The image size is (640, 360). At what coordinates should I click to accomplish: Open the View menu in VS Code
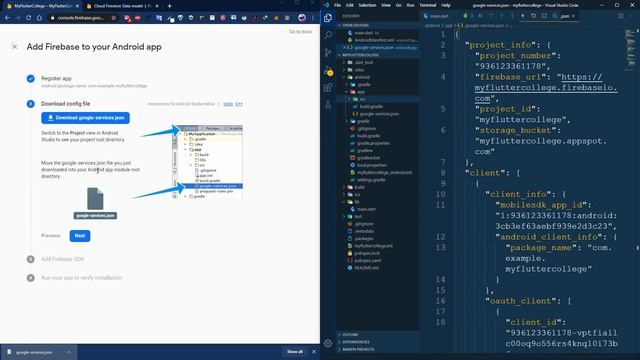386,5
